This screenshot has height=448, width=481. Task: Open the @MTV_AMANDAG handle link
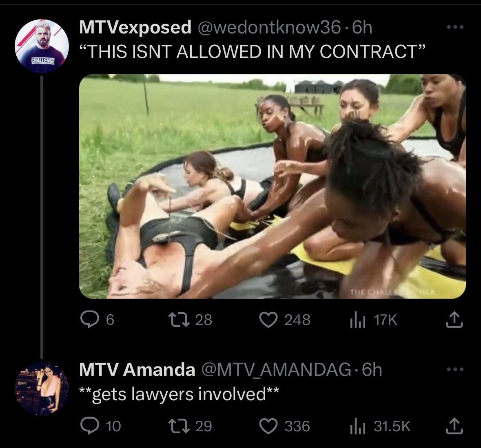point(276,370)
